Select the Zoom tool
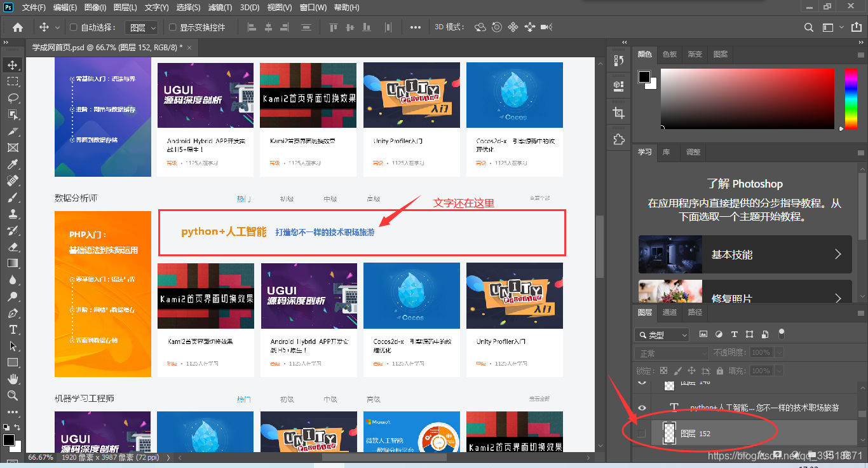Image resolution: width=868 pixels, height=468 pixels. pos(12,396)
